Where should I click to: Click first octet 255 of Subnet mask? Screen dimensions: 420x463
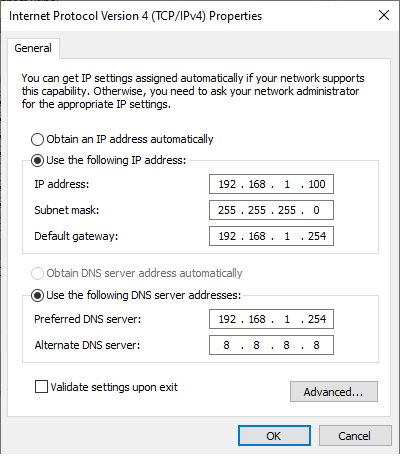coord(227,210)
